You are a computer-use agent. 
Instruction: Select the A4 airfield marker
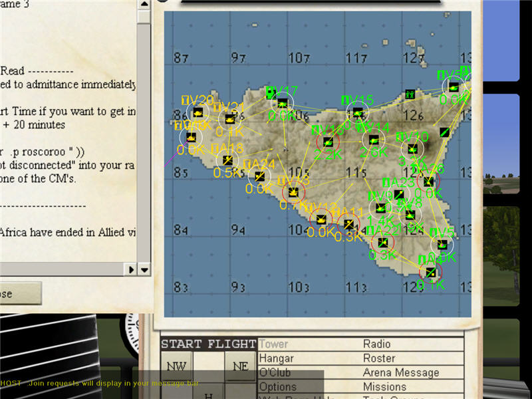point(430,272)
